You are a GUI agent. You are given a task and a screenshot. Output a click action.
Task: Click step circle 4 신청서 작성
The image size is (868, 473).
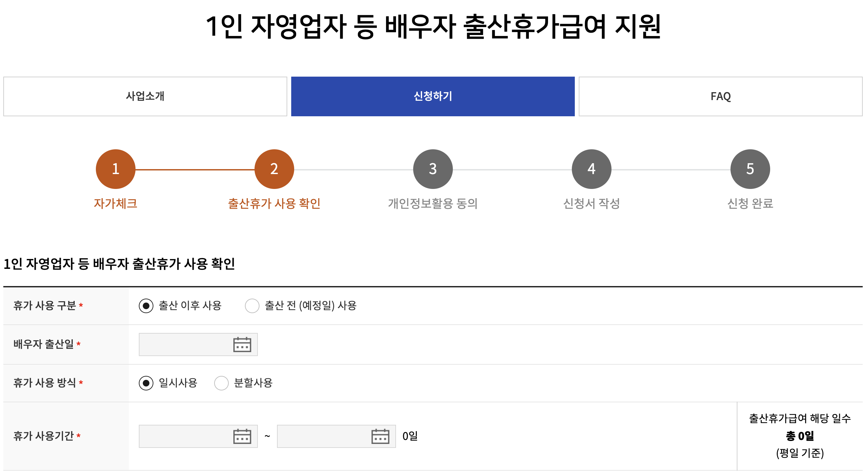click(x=591, y=169)
